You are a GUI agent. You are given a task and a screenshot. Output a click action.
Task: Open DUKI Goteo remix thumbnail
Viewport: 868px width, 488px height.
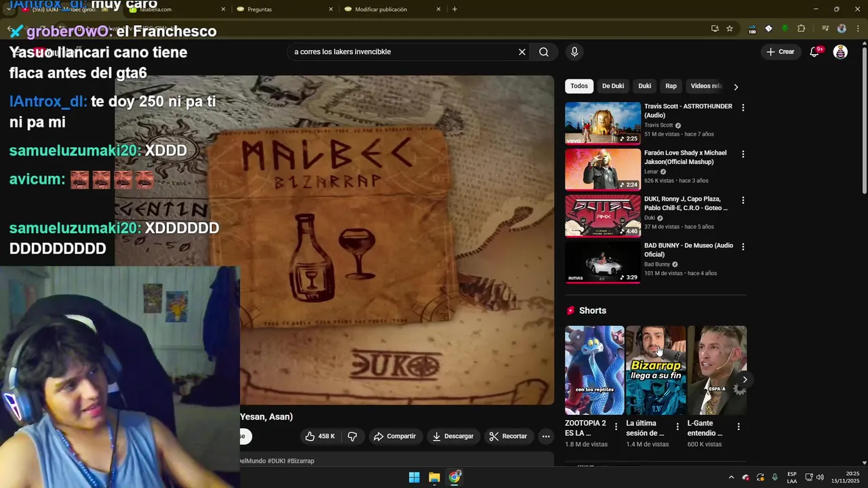[x=603, y=216]
